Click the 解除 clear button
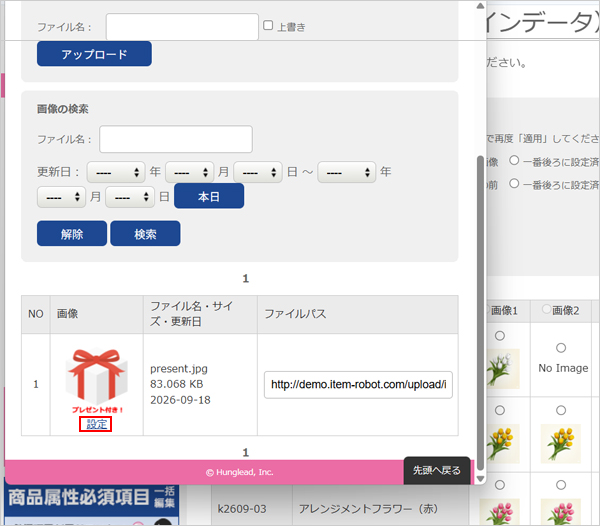 click(x=72, y=233)
